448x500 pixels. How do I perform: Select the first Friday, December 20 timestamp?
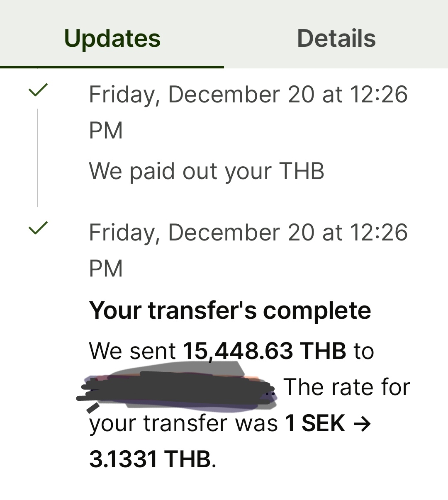[248, 95]
